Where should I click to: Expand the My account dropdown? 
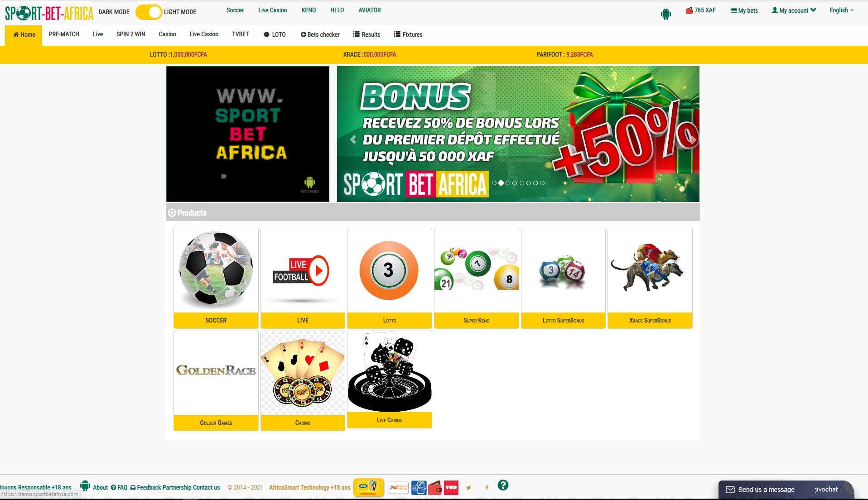794,10
